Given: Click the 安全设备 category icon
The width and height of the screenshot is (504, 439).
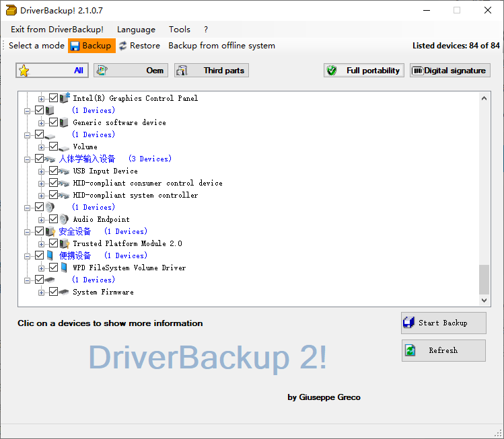Looking at the screenshot, I should 50,231.
